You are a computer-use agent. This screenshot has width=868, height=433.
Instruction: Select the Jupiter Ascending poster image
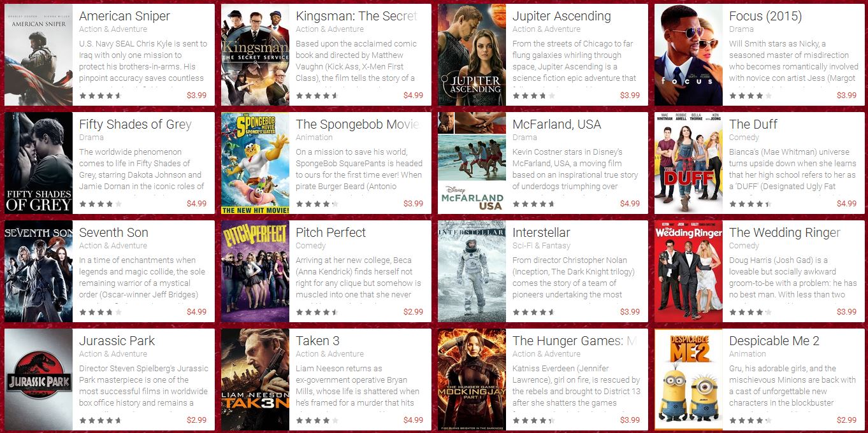coord(472,55)
